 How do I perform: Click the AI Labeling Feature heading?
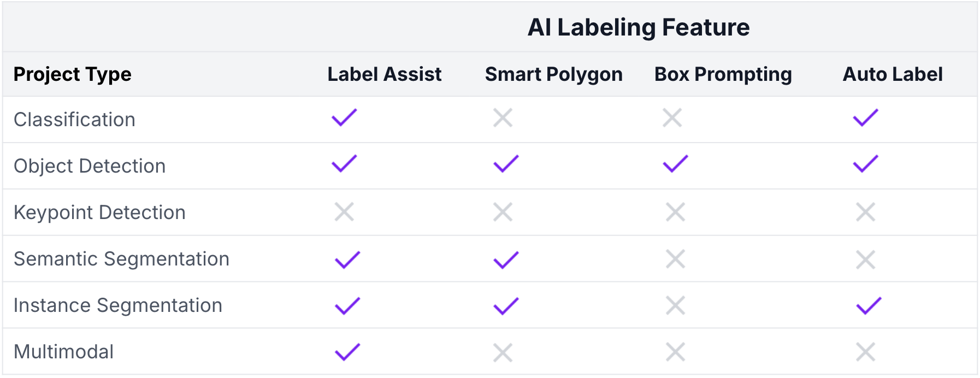click(x=638, y=27)
